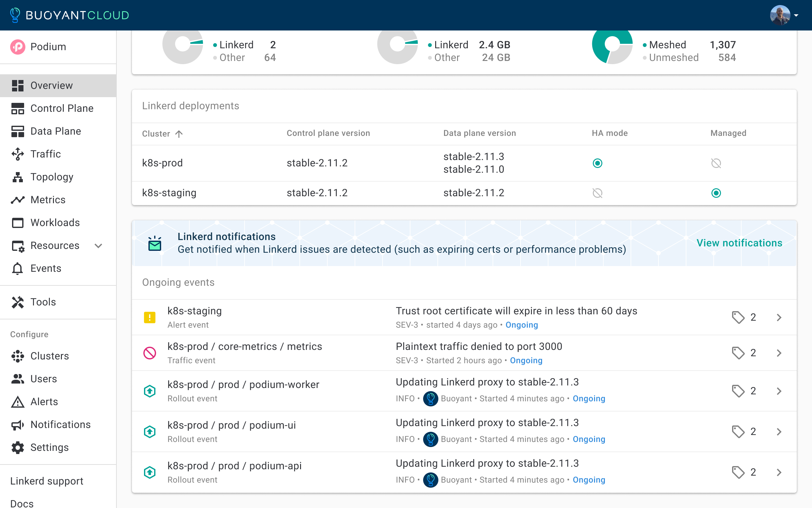
Task: Click the Users people icon
Action: click(x=18, y=379)
